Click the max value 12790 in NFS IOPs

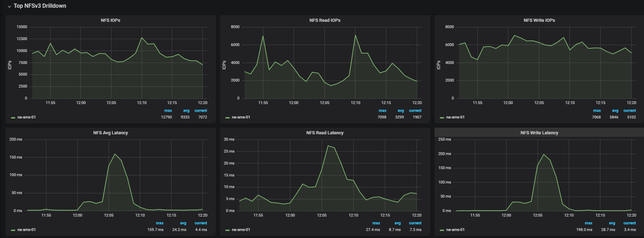point(166,117)
